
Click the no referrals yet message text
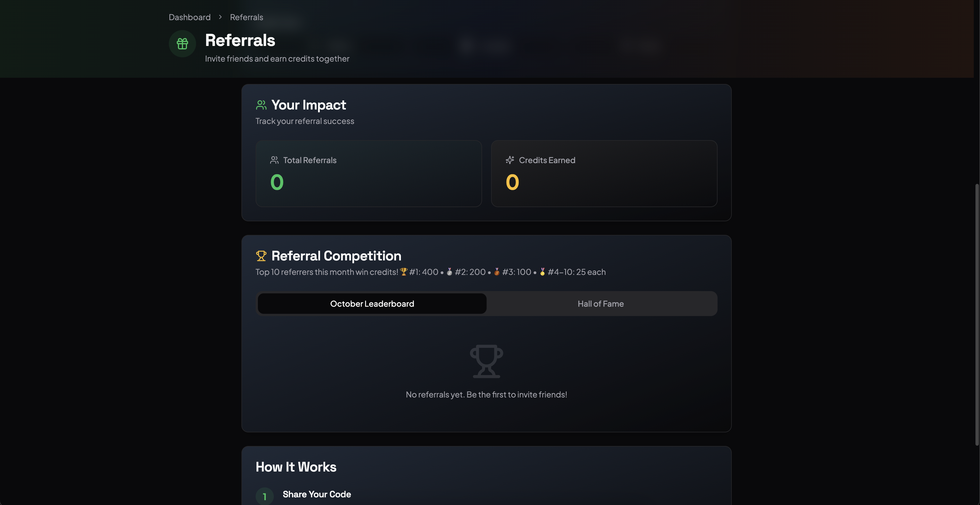[486, 394]
